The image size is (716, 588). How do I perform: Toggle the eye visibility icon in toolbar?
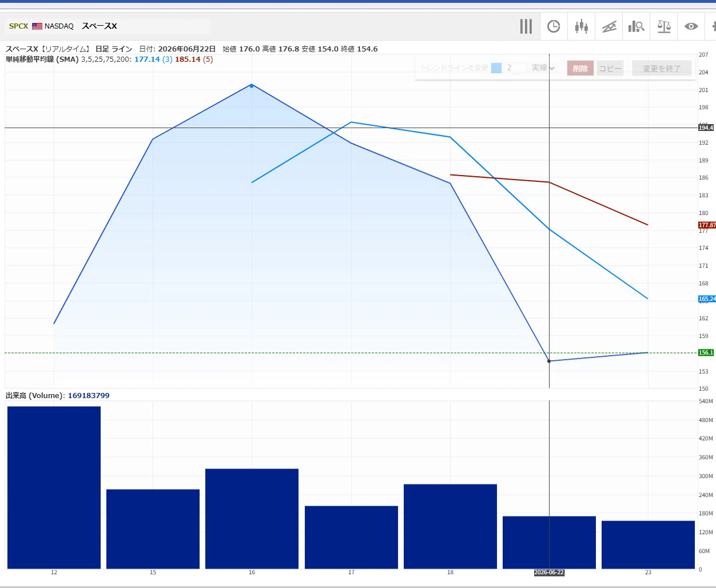pos(691,26)
